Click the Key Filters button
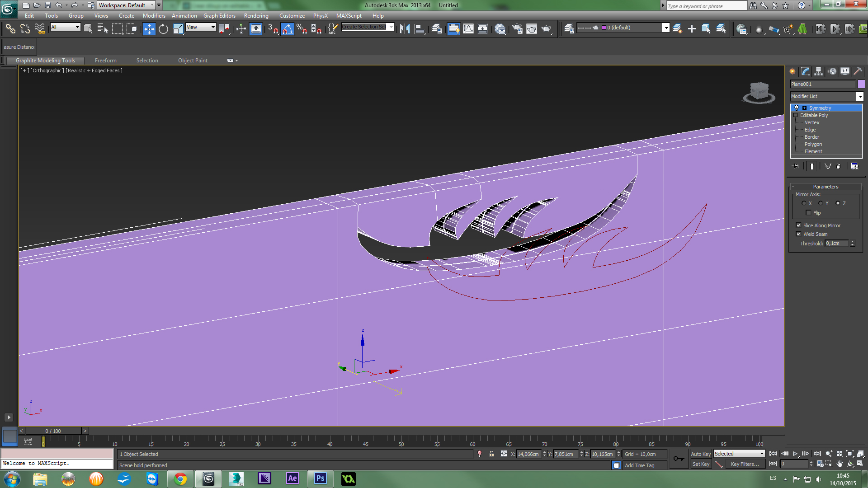 pos(745,464)
